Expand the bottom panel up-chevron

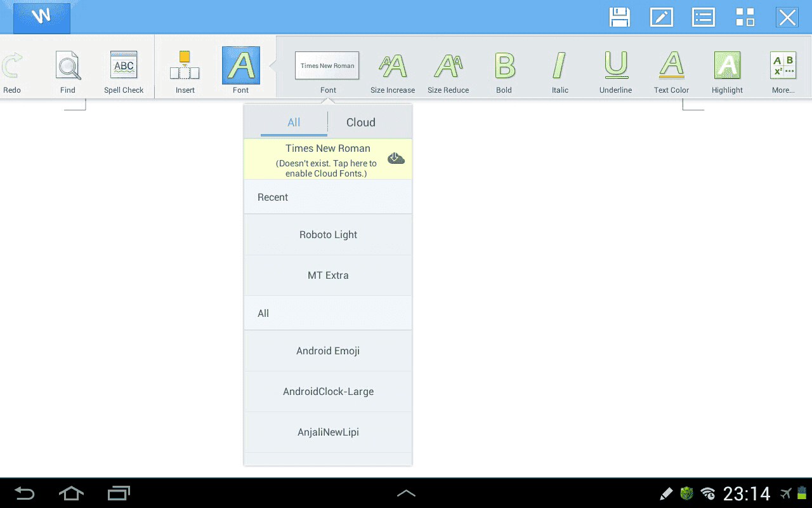(x=406, y=493)
